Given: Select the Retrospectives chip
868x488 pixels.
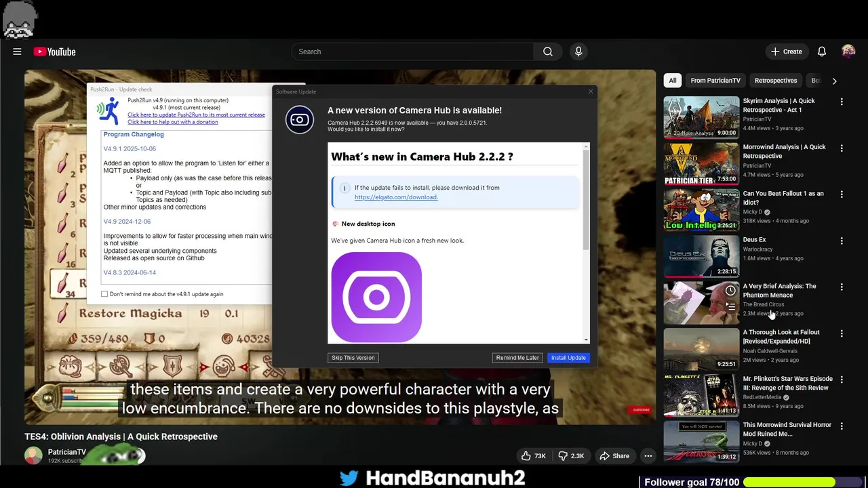Looking at the screenshot, I should pyautogui.click(x=776, y=81).
